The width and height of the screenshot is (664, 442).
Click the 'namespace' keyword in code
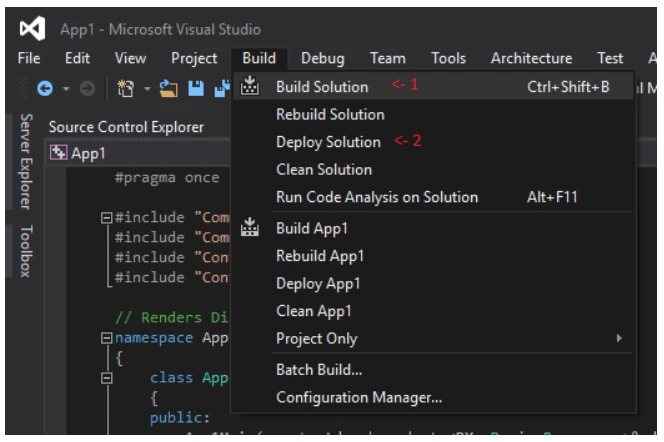point(154,338)
